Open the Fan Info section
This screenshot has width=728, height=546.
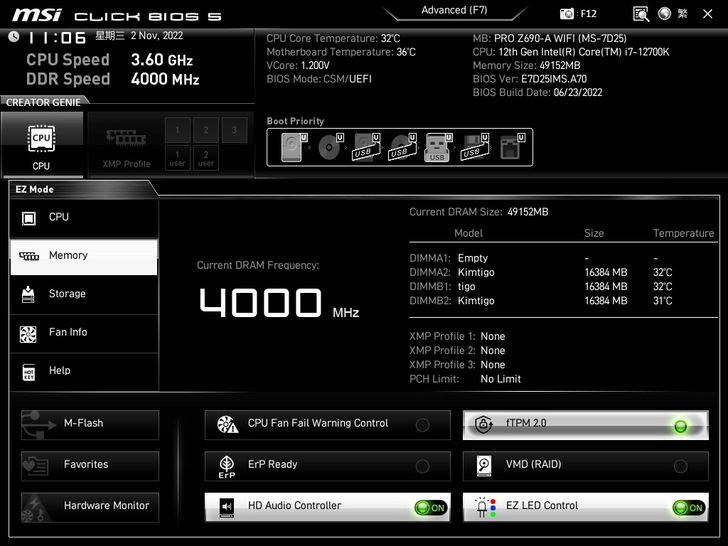pyautogui.click(x=84, y=333)
